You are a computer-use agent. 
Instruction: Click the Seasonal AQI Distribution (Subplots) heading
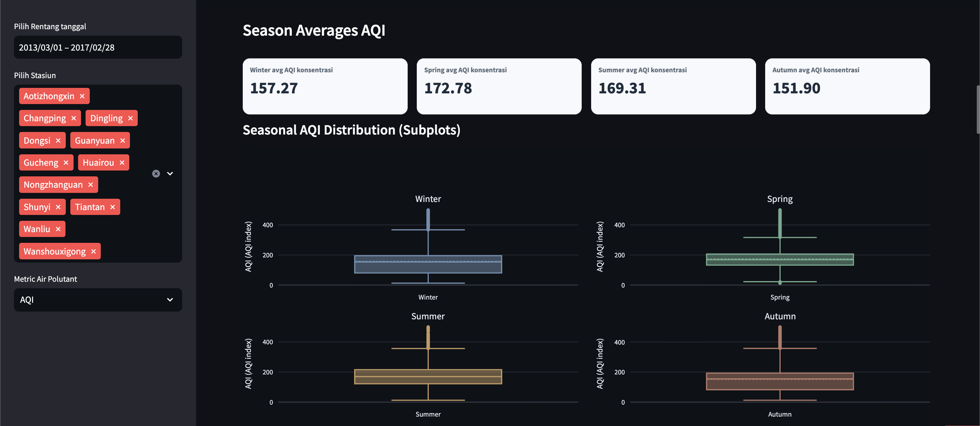pyautogui.click(x=352, y=130)
